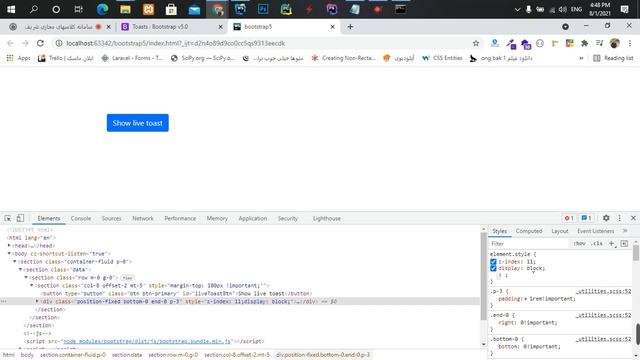Go back to previous page

click(x=10, y=43)
